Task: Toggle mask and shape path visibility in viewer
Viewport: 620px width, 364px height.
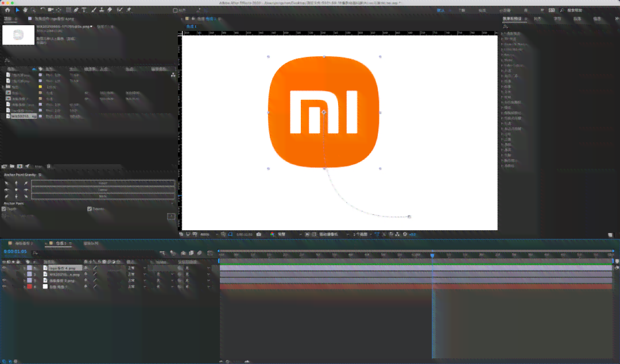Action: pos(230,234)
